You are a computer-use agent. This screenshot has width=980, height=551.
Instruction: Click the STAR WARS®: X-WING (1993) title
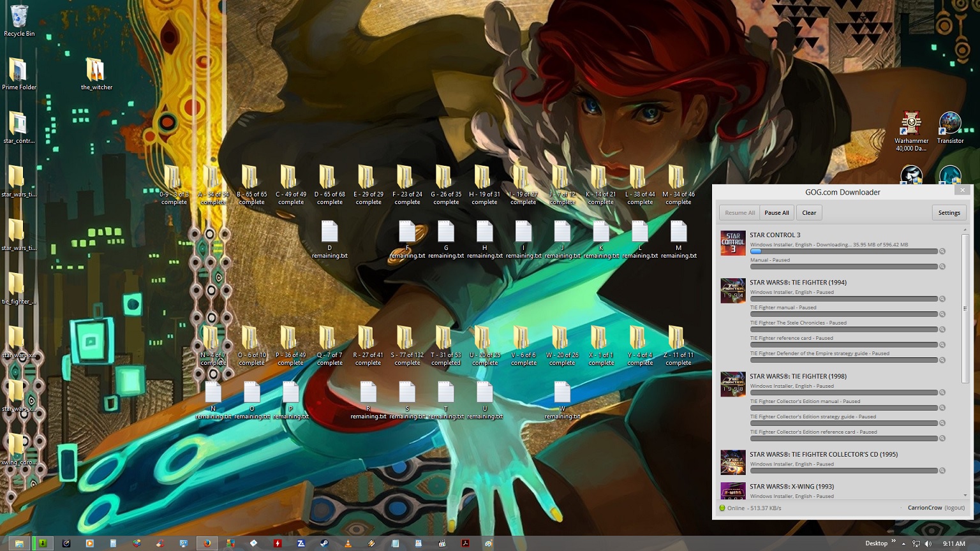[x=792, y=487]
